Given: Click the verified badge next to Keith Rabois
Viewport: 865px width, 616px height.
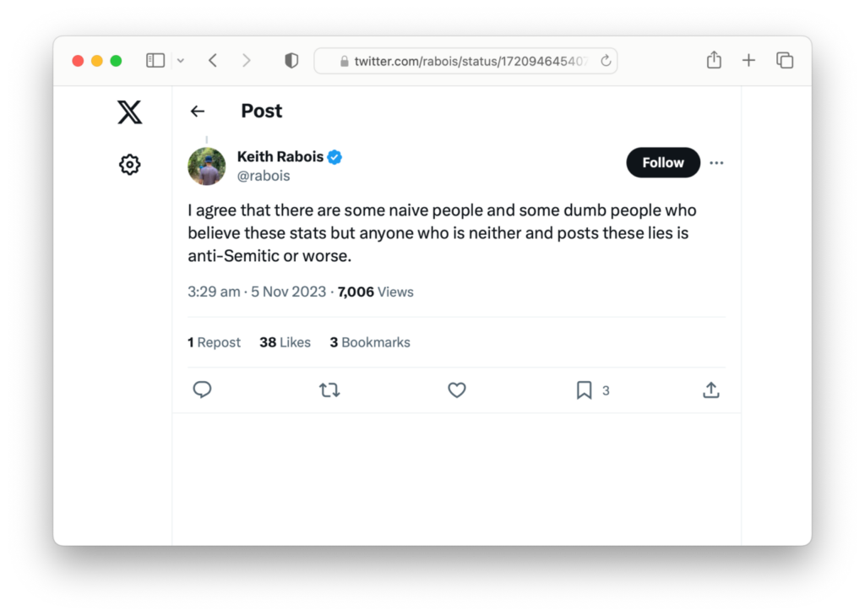Looking at the screenshot, I should (x=335, y=156).
